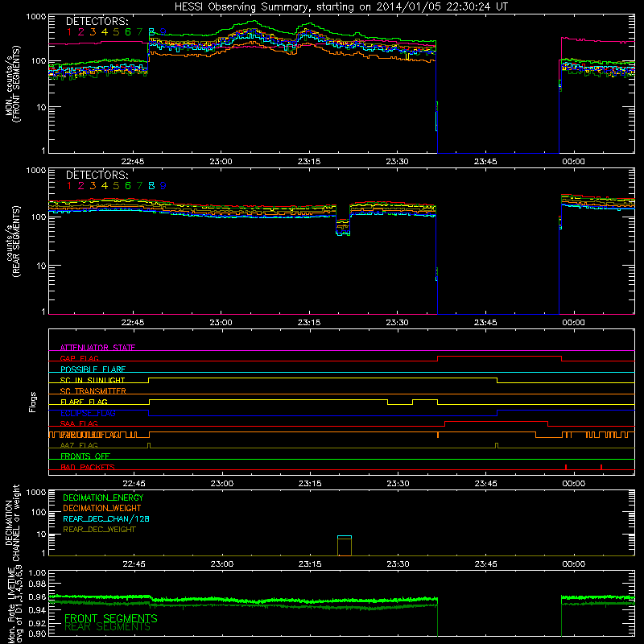Click the SAA FLAG label

tap(79, 423)
